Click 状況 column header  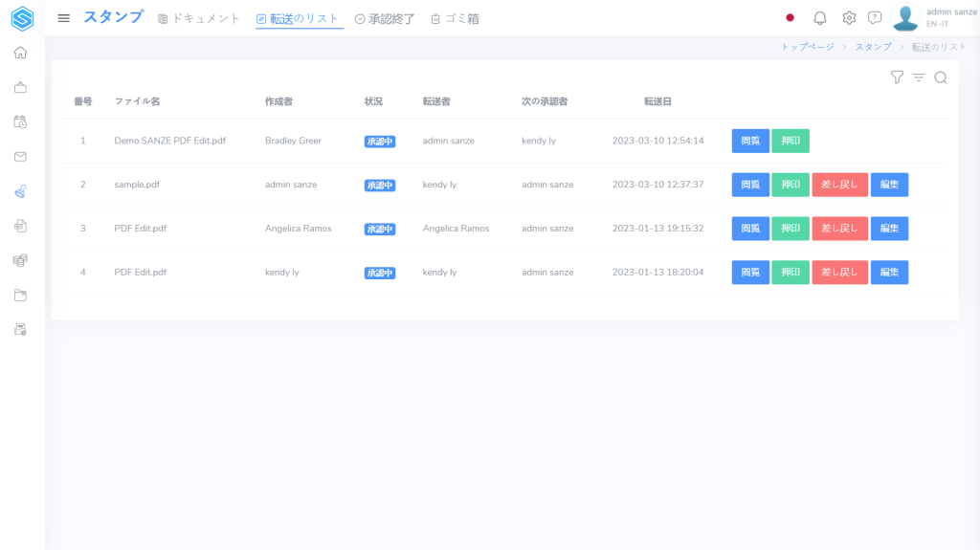pos(374,101)
